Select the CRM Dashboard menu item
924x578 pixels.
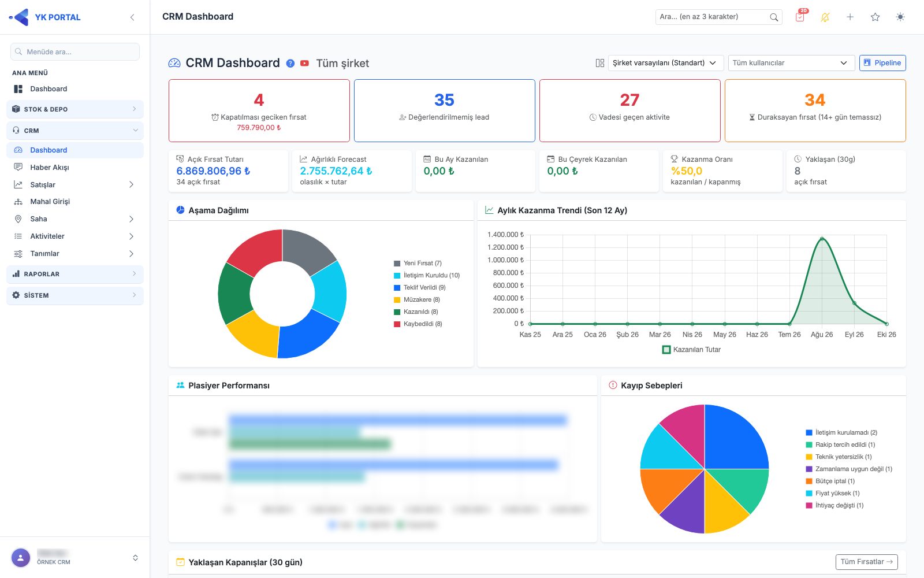pyautogui.click(x=75, y=150)
